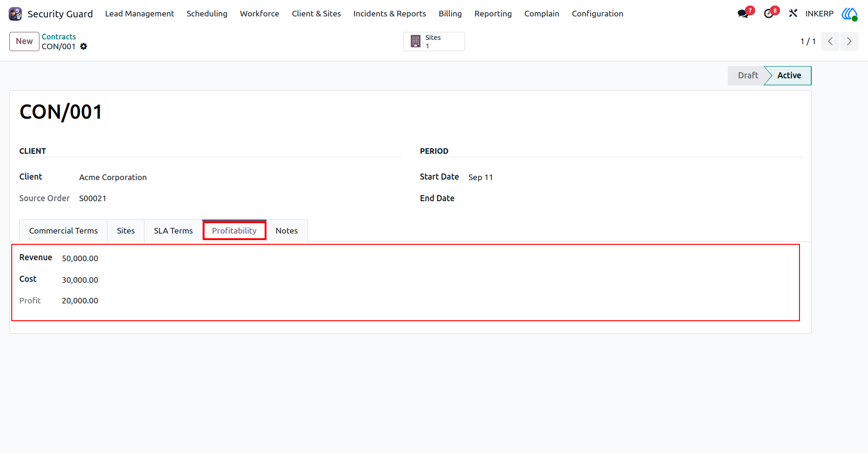Open the Notes tab
The height and width of the screenshot is (453, 868).
click(287, 231)
